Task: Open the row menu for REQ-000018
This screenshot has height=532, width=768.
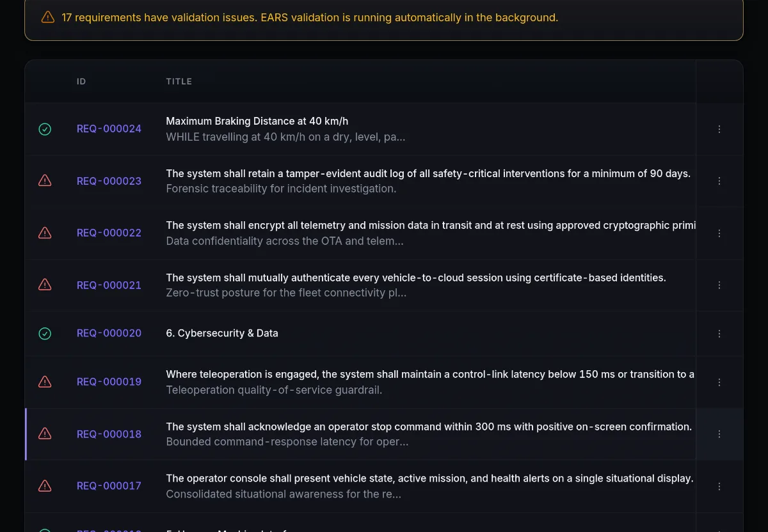Action: pyautogui.click(x=719, y=434)
